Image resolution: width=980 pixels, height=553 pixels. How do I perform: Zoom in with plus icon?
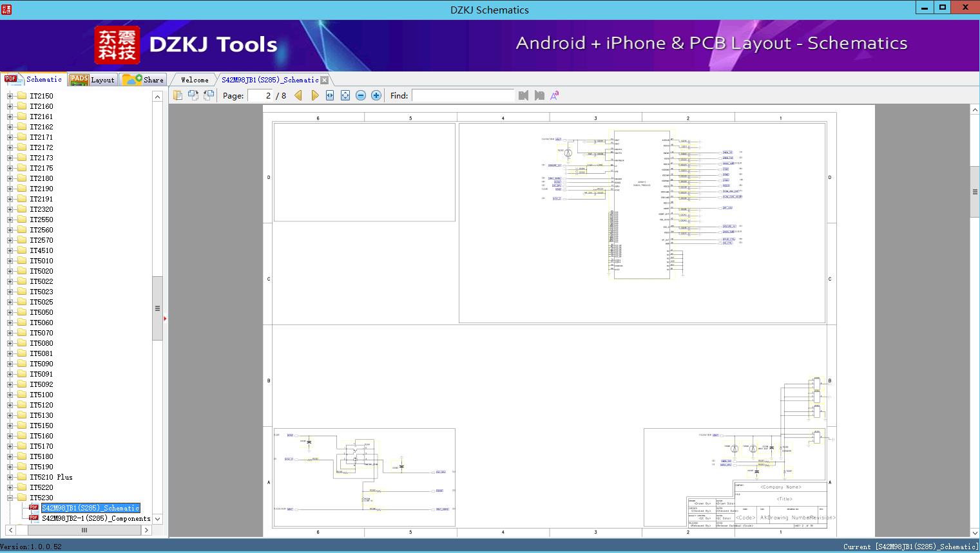[x=376, y=95]
